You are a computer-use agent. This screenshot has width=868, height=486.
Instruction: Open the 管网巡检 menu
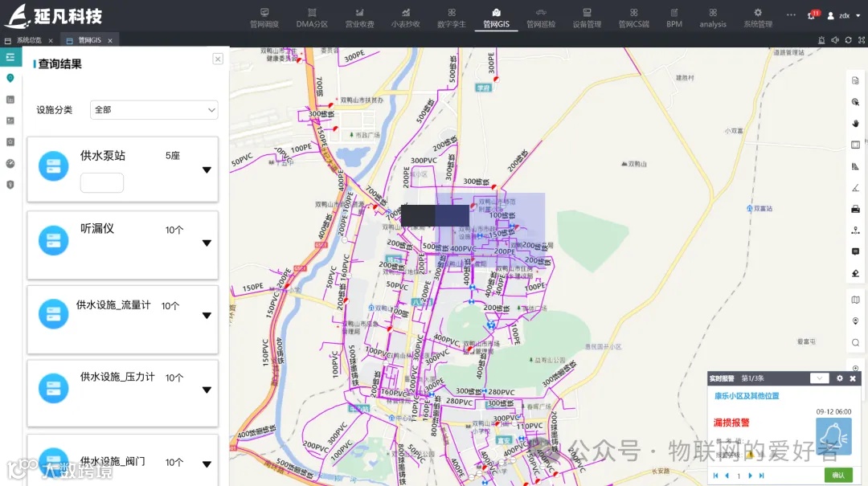[541, 18]
